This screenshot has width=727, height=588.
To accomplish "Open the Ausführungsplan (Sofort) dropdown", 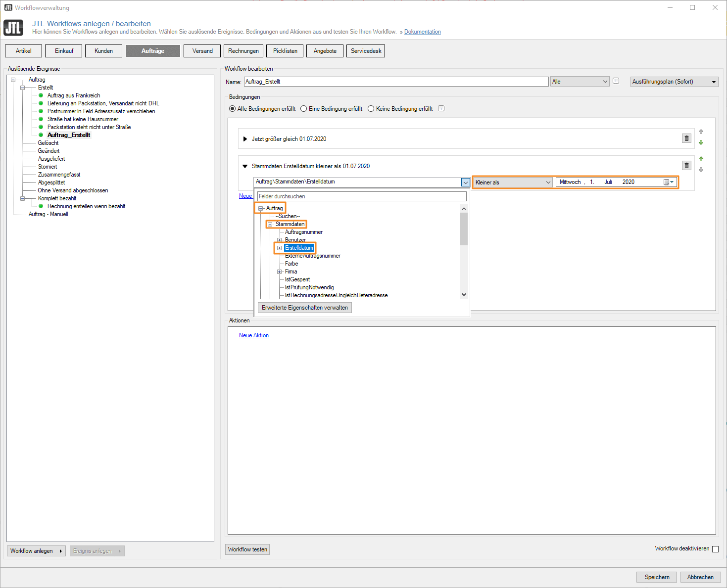I will click(674, 82).
